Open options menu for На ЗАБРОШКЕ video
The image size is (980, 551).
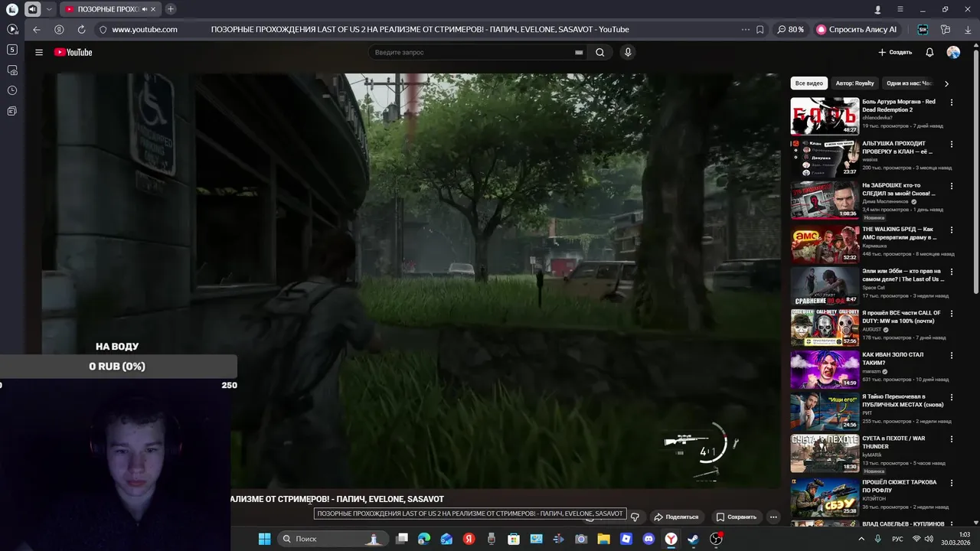[952, 186]
